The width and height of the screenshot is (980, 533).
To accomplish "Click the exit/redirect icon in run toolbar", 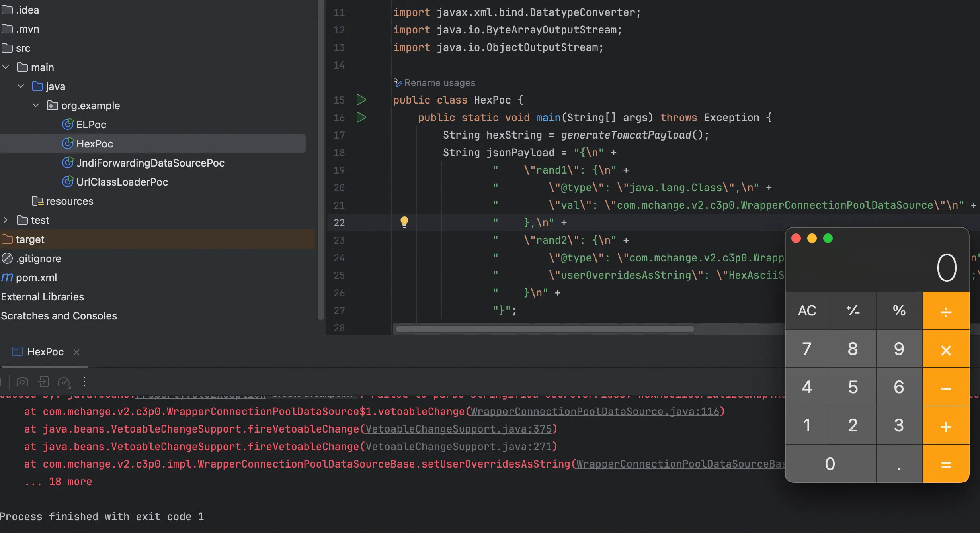I will (x=43, y=382).
